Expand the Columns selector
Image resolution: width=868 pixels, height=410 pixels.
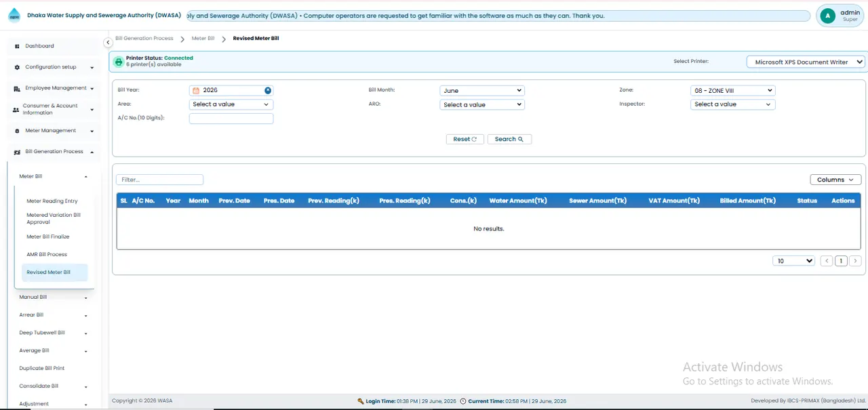point(835,180)
